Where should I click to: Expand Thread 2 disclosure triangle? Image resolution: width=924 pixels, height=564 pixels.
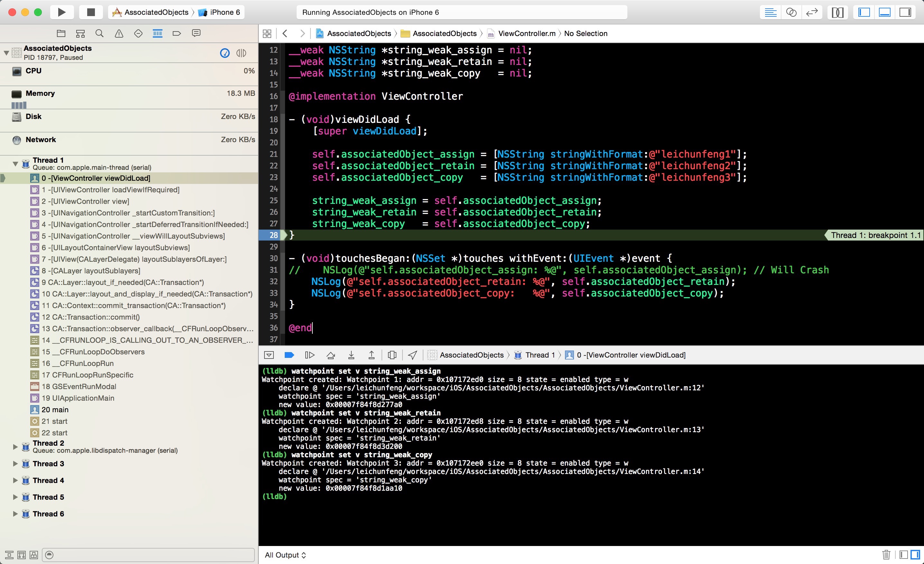[15, 446]
